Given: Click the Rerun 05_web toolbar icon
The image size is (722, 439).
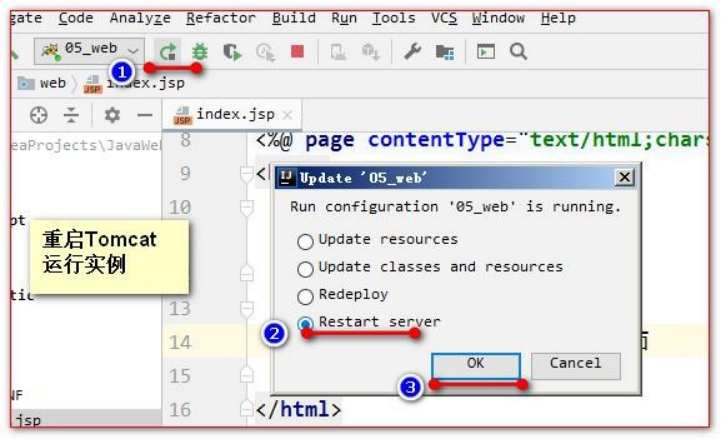Looking at the screenshot, I should tap(168, 51).
